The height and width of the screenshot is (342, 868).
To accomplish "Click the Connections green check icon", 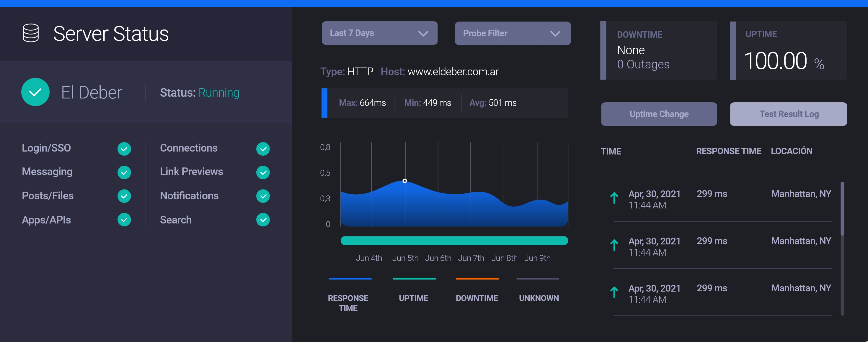I will tap(263, 149).
